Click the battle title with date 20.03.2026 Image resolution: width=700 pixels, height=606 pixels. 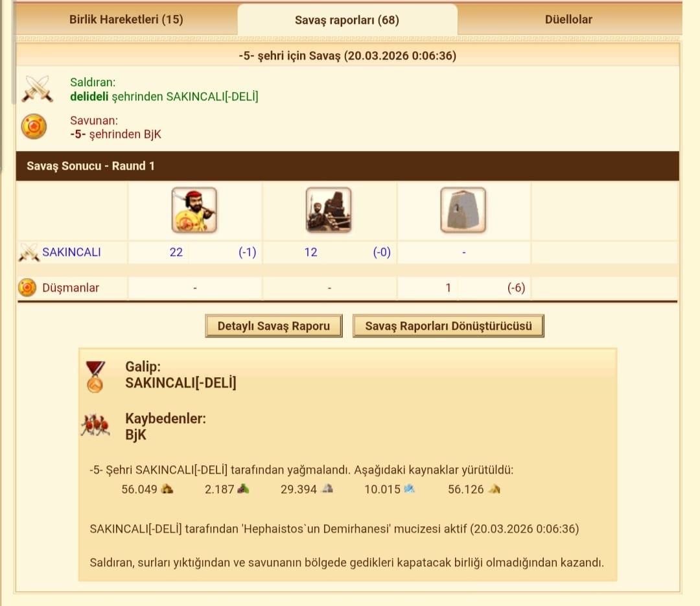(347, 56)
